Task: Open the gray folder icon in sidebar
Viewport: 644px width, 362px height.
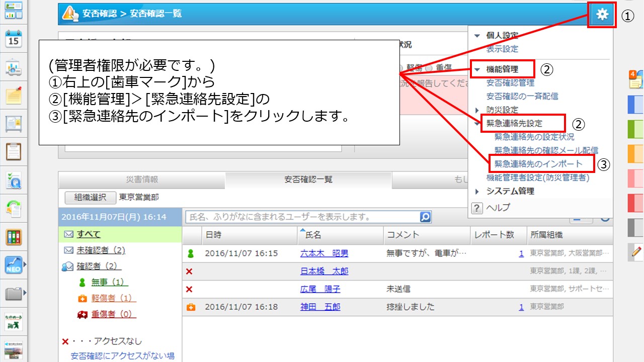Action: (13, 293)
